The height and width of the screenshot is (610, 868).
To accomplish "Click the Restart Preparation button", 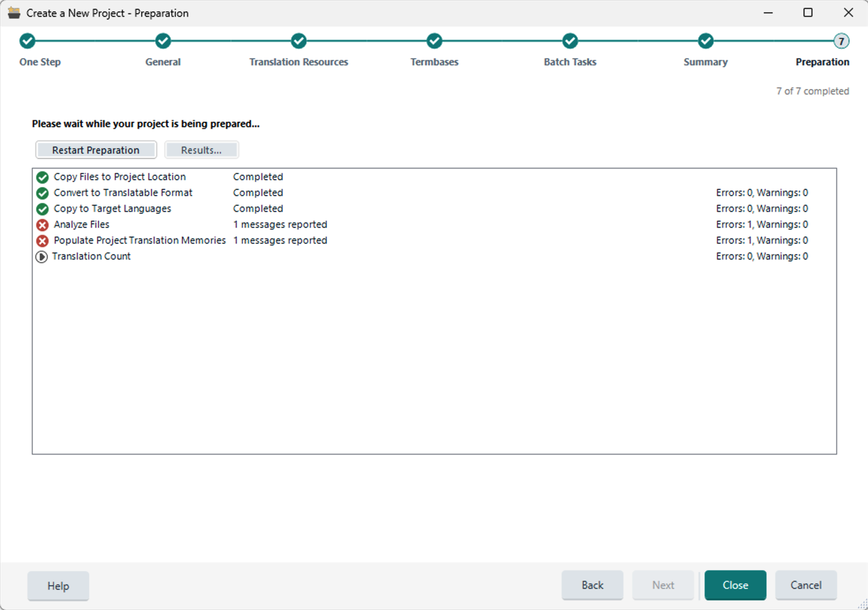I will (96, 150).
